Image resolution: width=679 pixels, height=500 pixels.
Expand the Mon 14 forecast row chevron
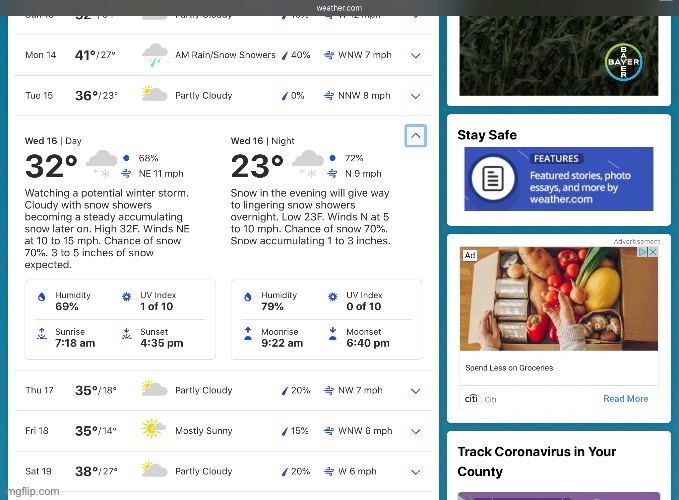415,55
